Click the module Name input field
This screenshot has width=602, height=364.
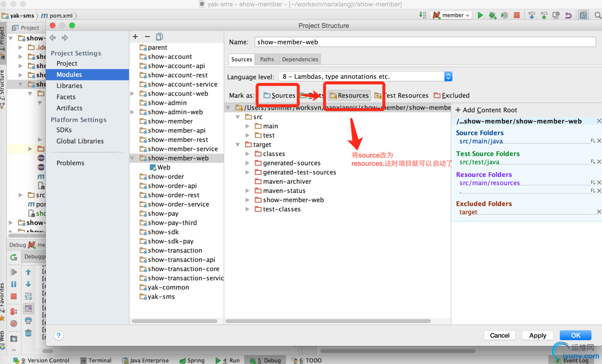[425, 42]
